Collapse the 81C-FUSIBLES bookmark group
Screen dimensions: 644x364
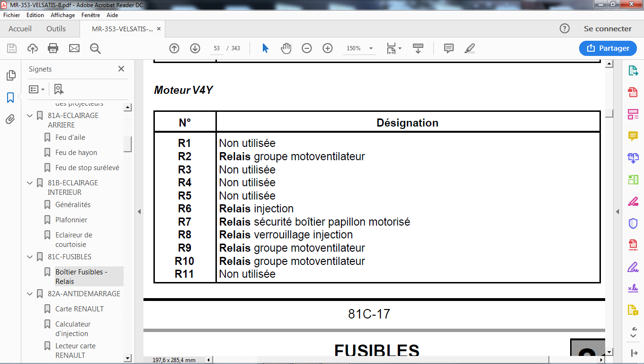(x=30, y=257)
